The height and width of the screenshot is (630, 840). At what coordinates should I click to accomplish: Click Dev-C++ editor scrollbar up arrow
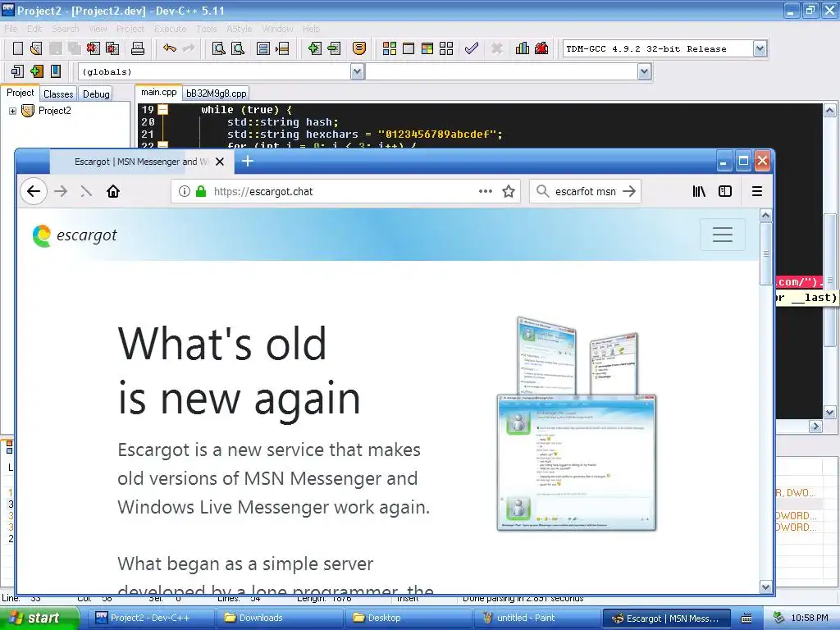click(x=830, y=111)
